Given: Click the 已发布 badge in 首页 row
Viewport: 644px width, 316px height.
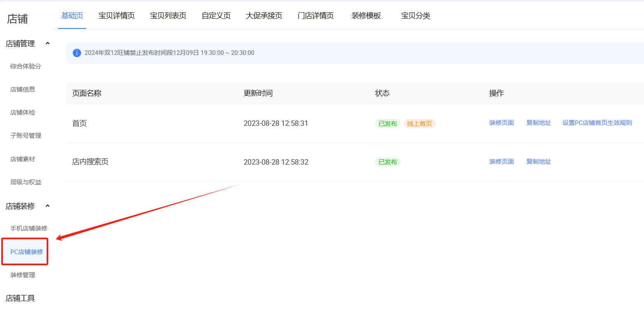Looking at the screenshot, I should pyautogui.click(x=388, y=123).
